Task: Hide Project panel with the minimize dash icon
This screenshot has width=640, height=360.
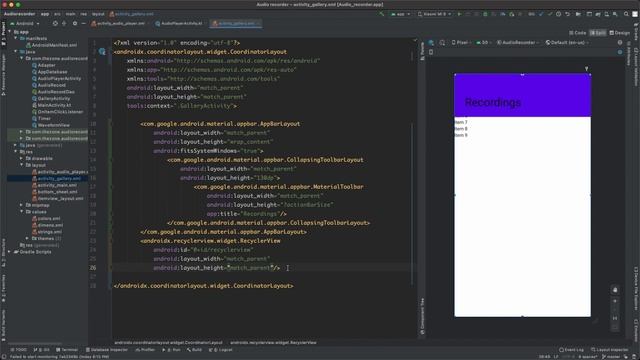Action: 83,24
